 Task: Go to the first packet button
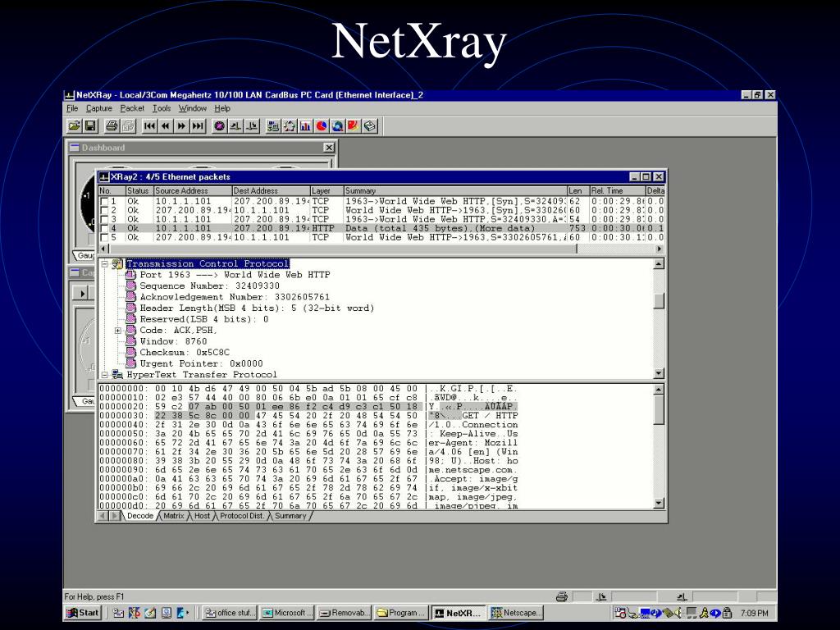[x=149, y=126]
